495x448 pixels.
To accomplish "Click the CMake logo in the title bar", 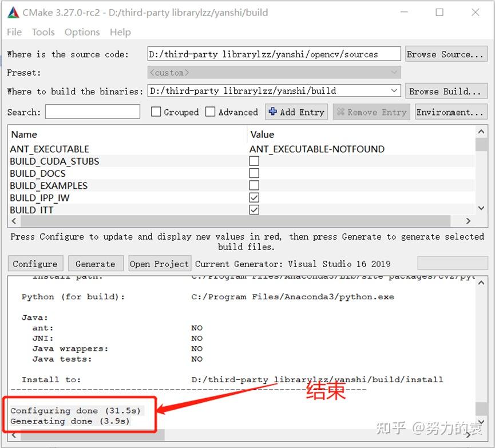I will (x=13, y=12).
